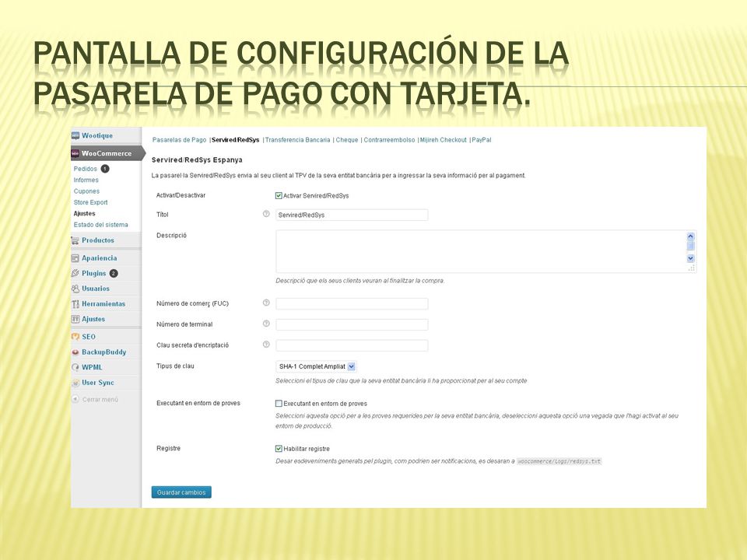Click the WPML globe icon

[x=75, y=368]
